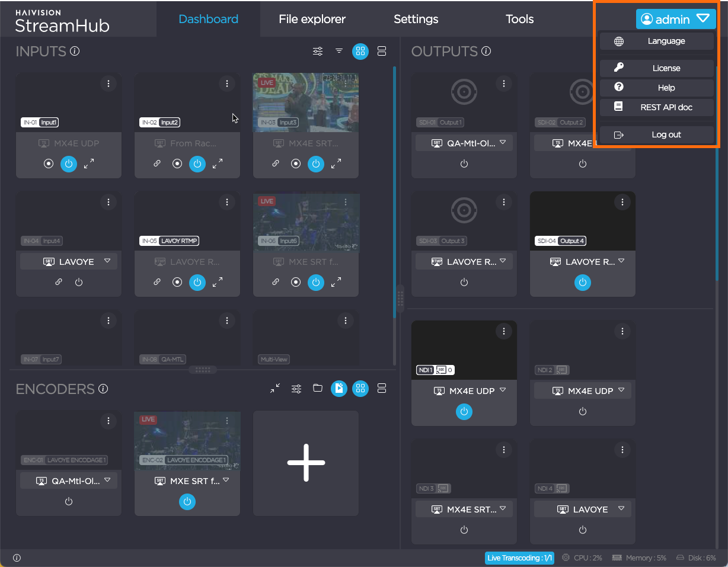Image resolution: width=728 pixels, height=567 pixels.
Task: Toggle power on encoder ENC-02
Action: coord(187,502)
